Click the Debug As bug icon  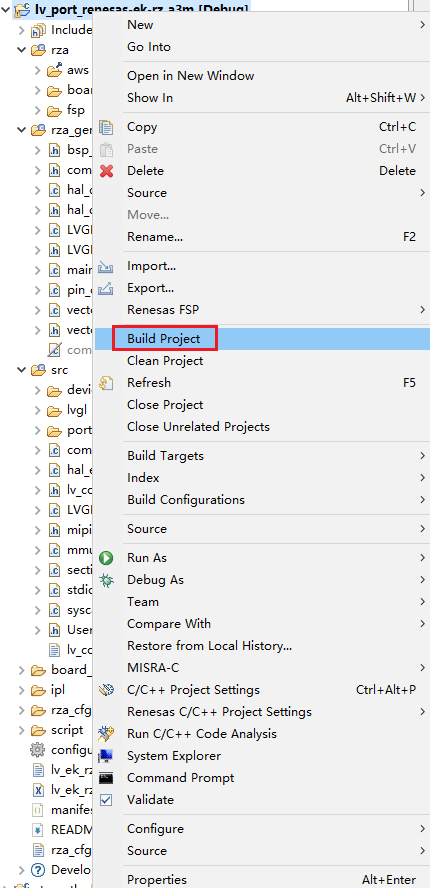106,580
